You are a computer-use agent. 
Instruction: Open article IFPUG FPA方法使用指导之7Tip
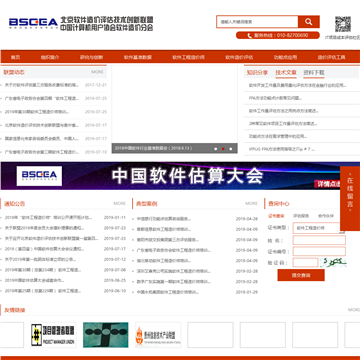click(x=281, y=149)
